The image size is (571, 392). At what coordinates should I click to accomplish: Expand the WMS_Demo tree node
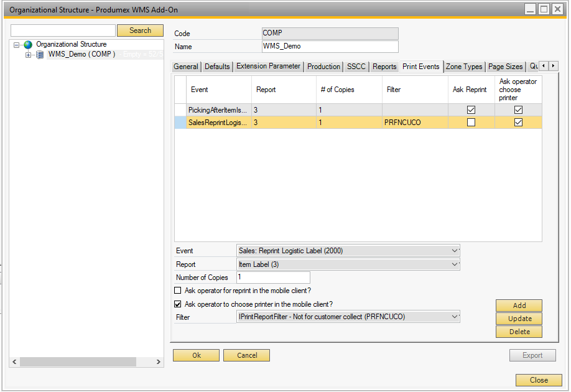[28, 55]
